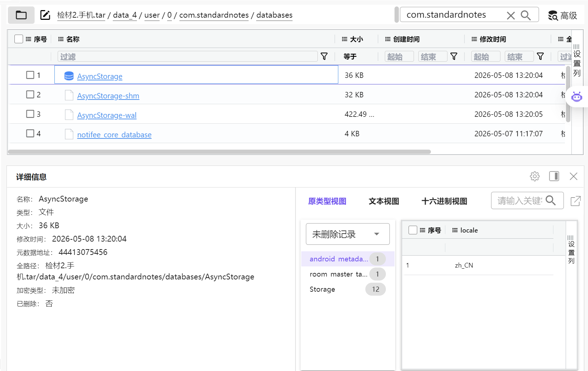This screenshot has height=371, width=588.
Task: Navigate to data_4 in breadcrumb
Action: click(x=125, y=15)
